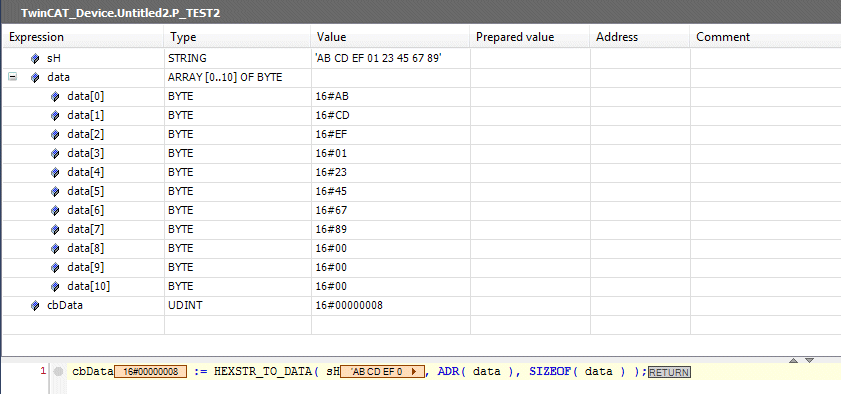
Task: Click the variable icon next to data[8]
Action: pyautogui.click(x=55, y=249)
